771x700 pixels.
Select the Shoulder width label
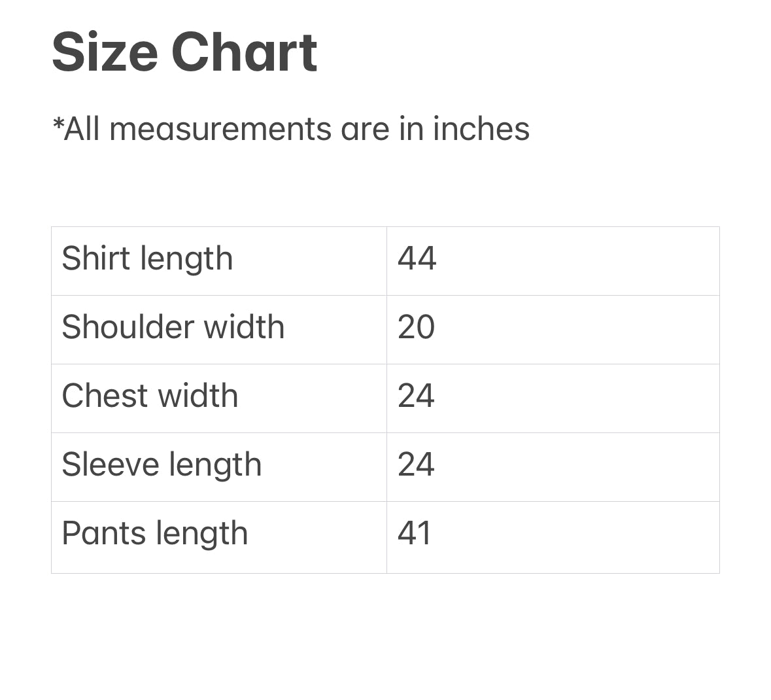point(173,327)
